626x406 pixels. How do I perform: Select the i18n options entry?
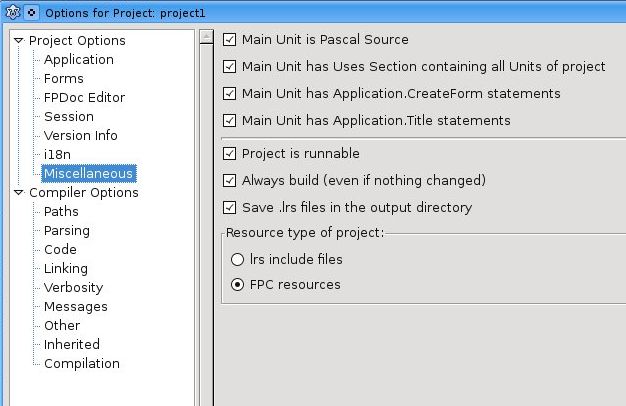pyautogui.click(x=56, y=155)
